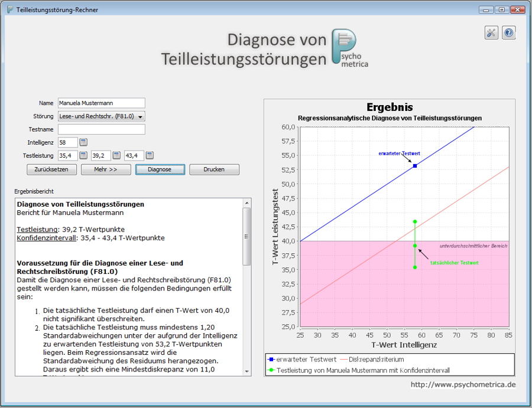Viewport: 532px width, 408px height.
Task: Click calculator icon after the 43,4 field
Action: pos(150,155)
